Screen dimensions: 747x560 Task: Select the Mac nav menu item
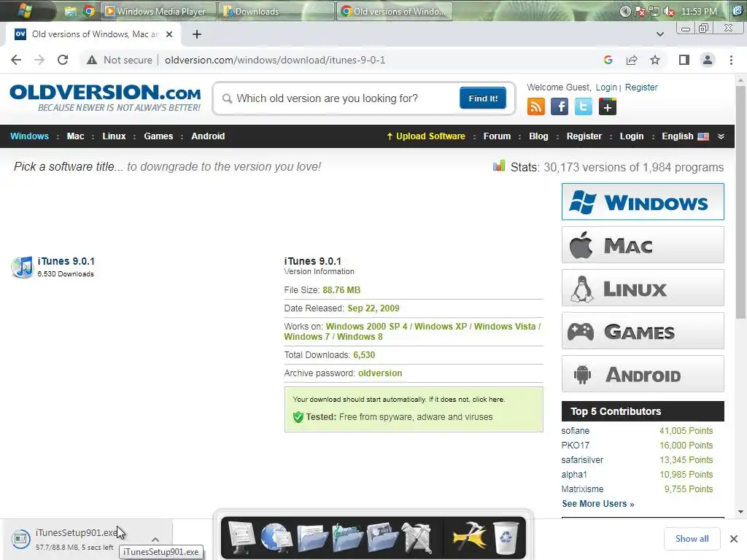click(x=75, y=136)
